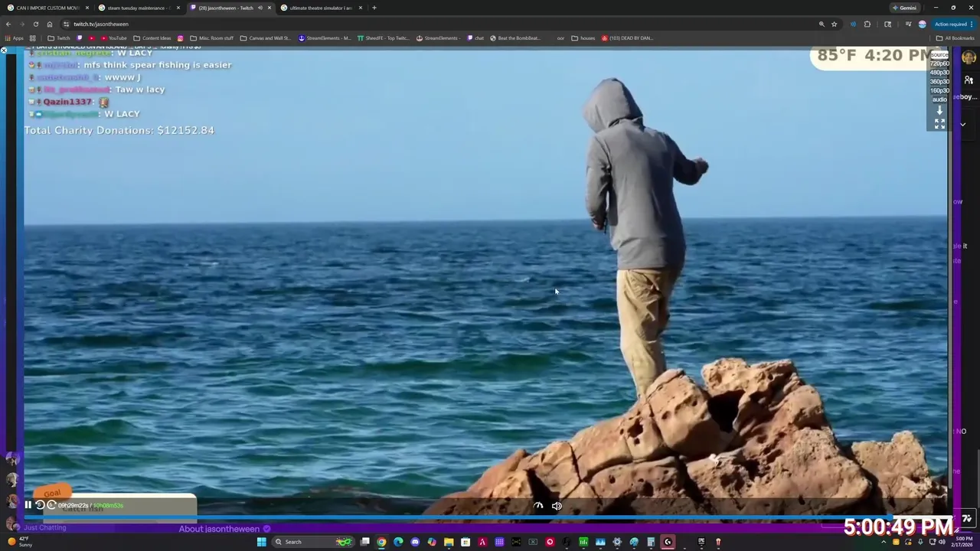Open the Settings gear in the taskbar

617,542
